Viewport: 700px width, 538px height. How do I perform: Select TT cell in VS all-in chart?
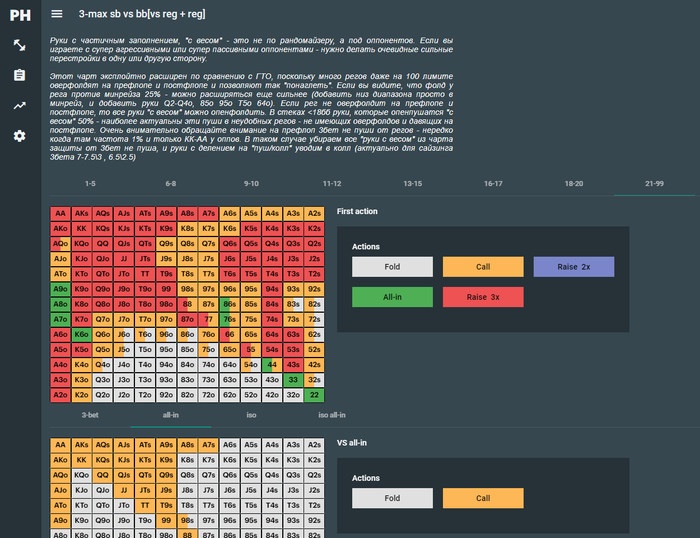145,505
